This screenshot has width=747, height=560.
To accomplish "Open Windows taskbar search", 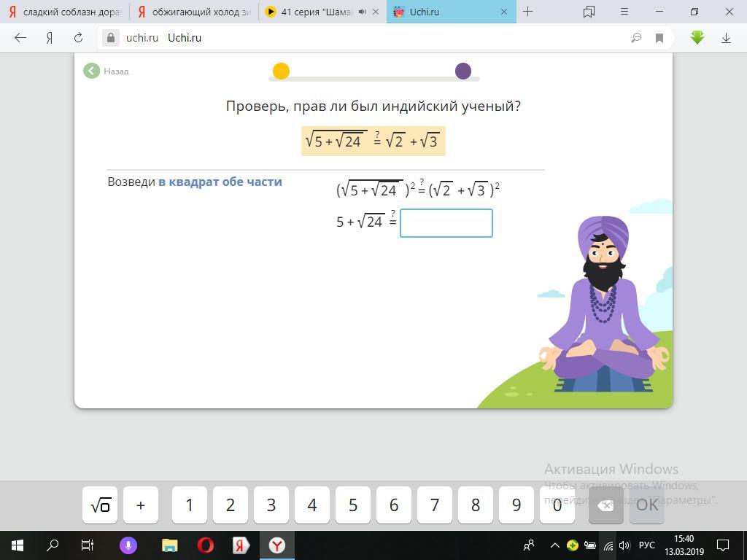I will point(53,545).
